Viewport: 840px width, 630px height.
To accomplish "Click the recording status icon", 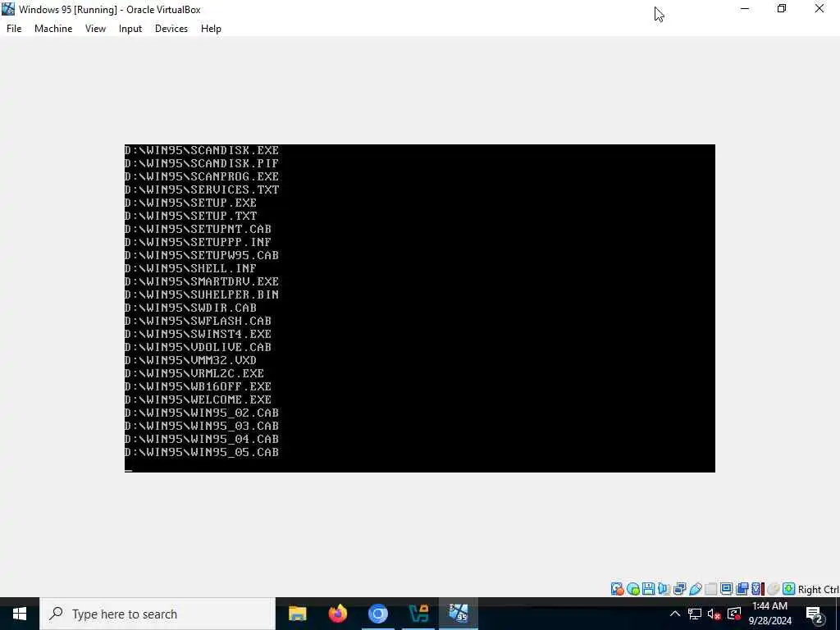I will (742, 589).
